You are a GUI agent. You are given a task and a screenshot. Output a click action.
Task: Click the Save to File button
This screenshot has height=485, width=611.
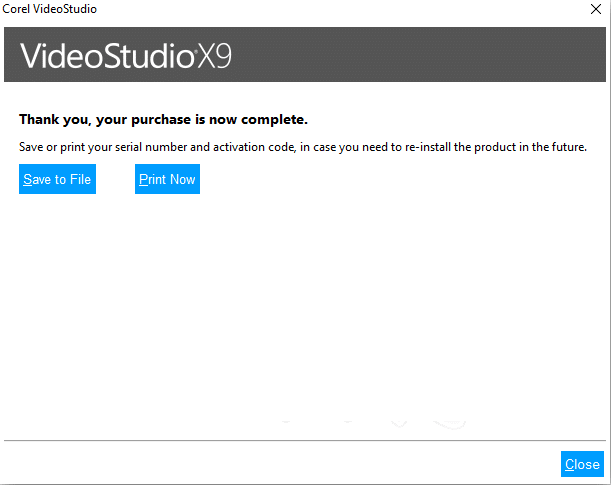coord(57,179)
